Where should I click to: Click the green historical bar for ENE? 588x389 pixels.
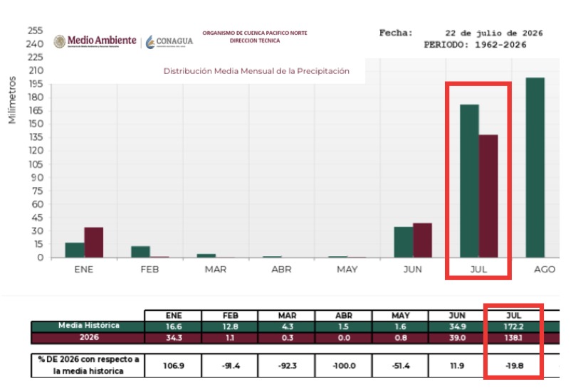[75, 250]
